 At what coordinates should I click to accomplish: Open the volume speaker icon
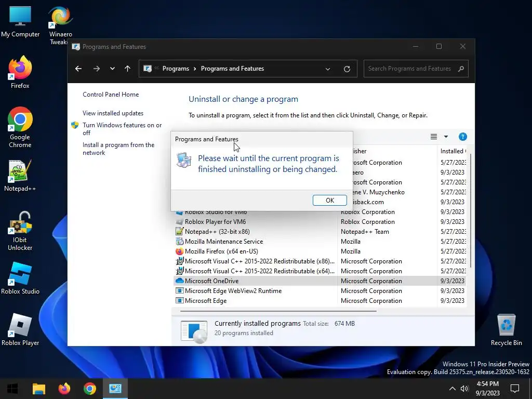point(464,389)
